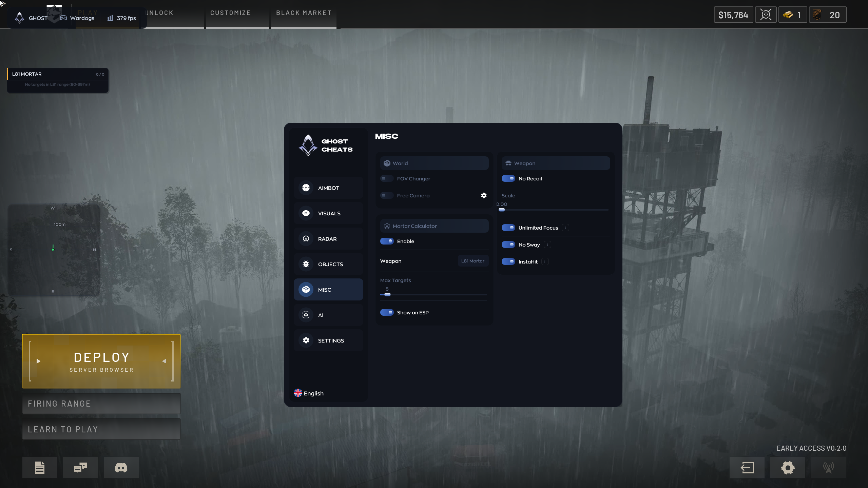
Task: Click the gold bars currency icon
Action: pyautogui.click(x=788, y=15)
